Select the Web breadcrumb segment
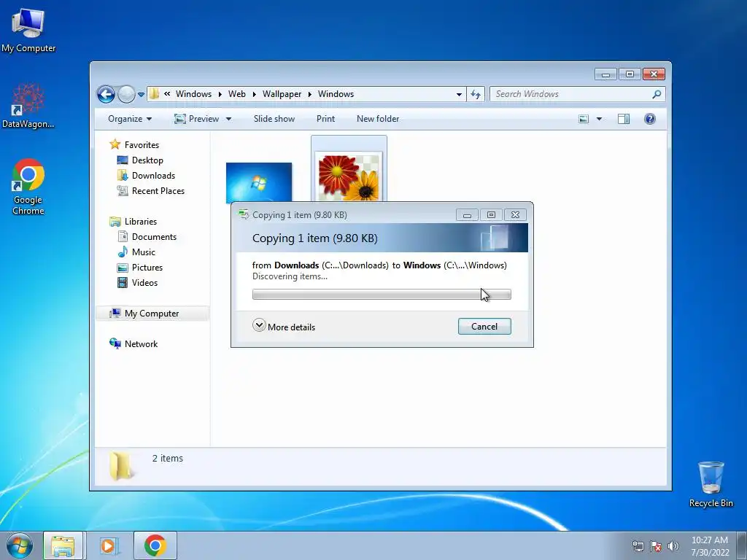This screenshot has height=560, width=747. pyautogui.click(x=237, y=94)
